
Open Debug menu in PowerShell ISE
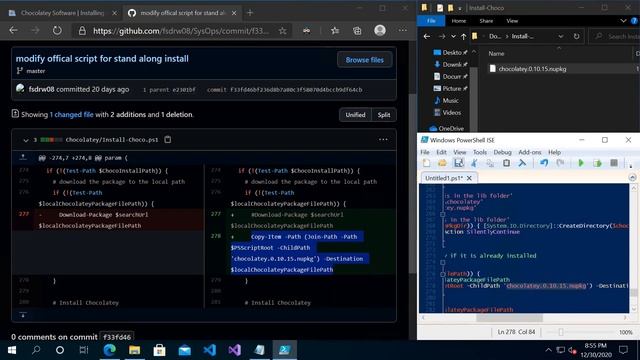pos(502,152)
